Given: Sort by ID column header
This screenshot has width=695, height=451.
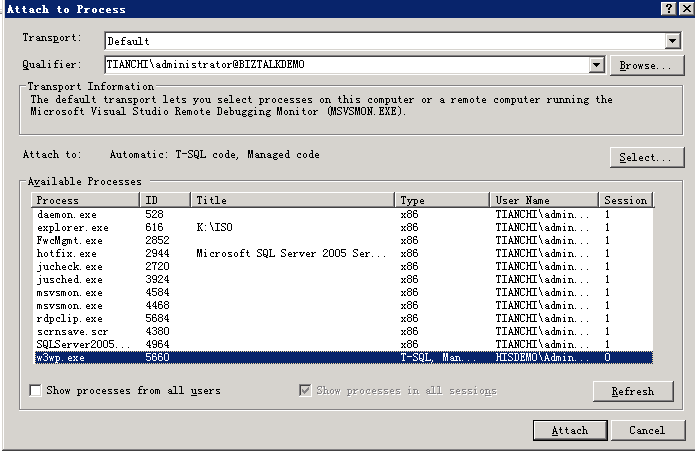Looking at the screenshot, I should (165, 200).
